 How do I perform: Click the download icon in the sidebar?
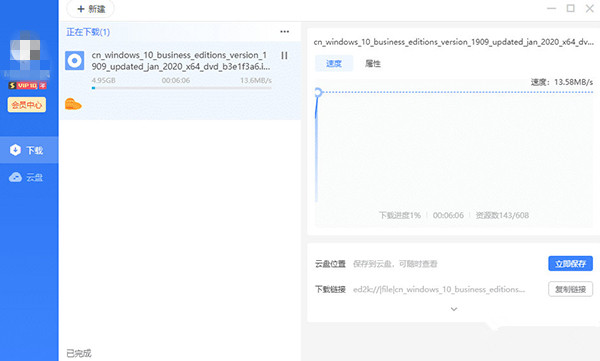(x=15, y=150)
